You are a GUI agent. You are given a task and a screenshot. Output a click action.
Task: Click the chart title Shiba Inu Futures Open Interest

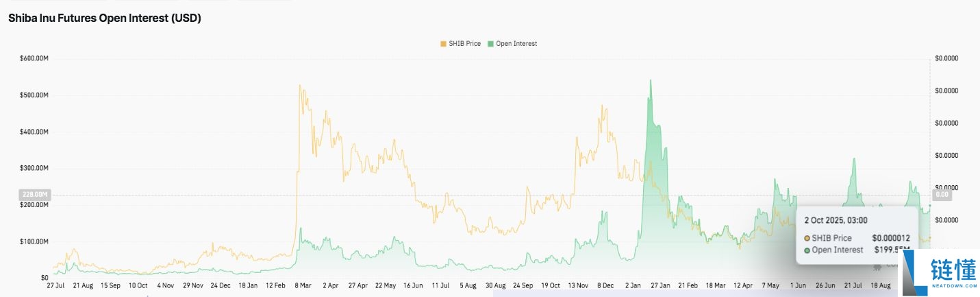click(104, 19)
